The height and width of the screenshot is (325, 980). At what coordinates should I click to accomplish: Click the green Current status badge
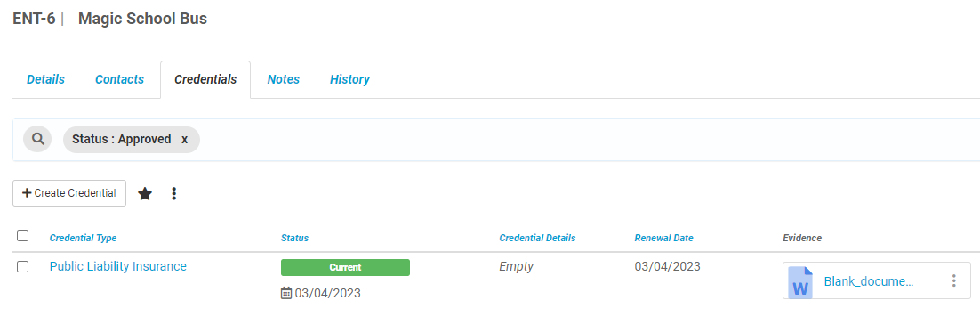coord(345,267)
